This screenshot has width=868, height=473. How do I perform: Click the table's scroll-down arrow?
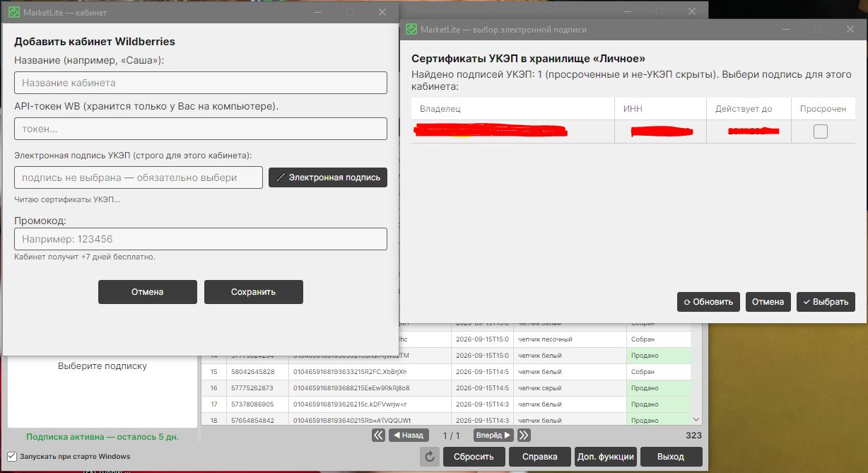tap(696, 420)
